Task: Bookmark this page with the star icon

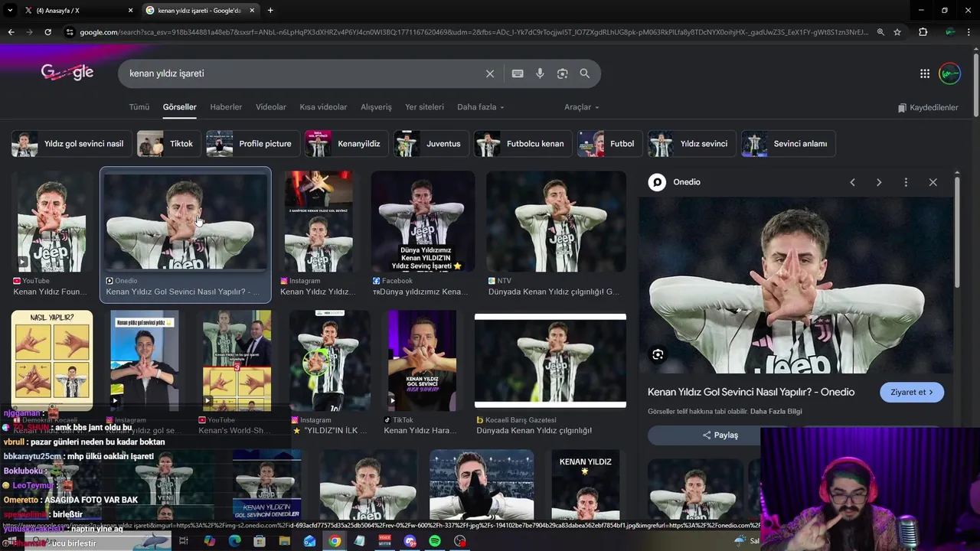Action: pos(897,32)
